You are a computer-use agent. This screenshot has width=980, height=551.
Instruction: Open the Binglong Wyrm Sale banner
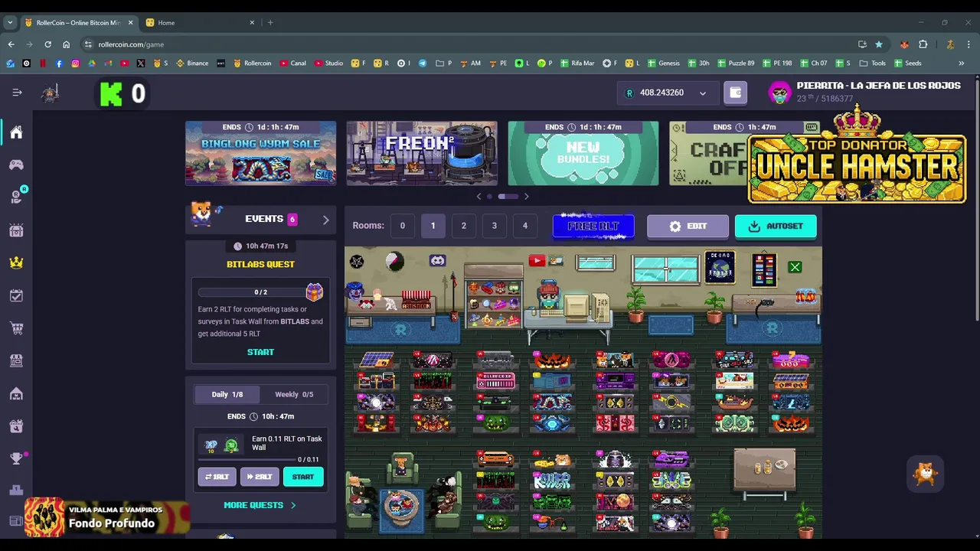click(x=260, y=153)
